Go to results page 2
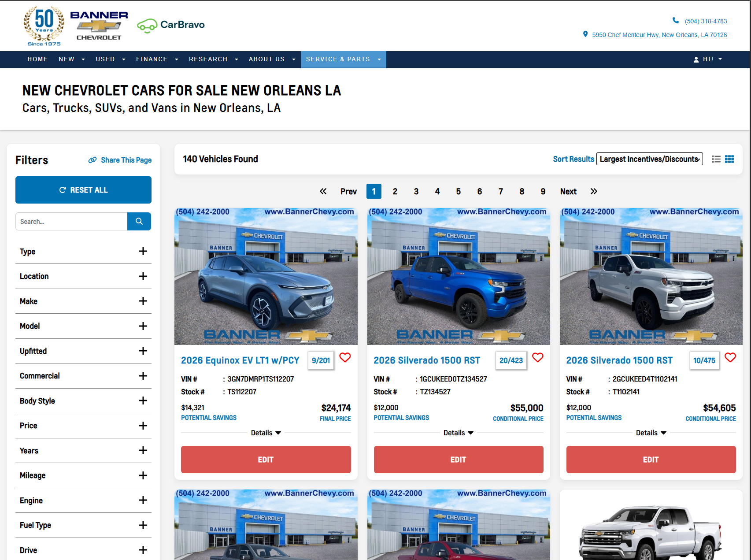 pyautogui.click(x=395, y=191)
